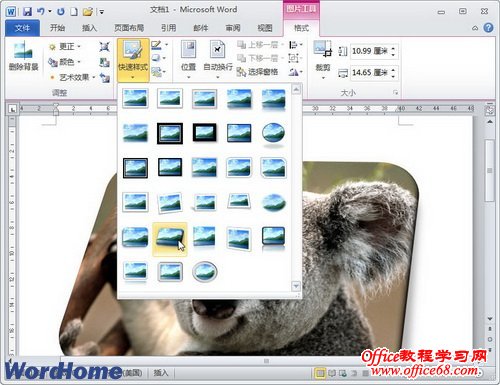Increase picture height with the up stepper
Screen dimensions: 500x385
coord(393,48)
